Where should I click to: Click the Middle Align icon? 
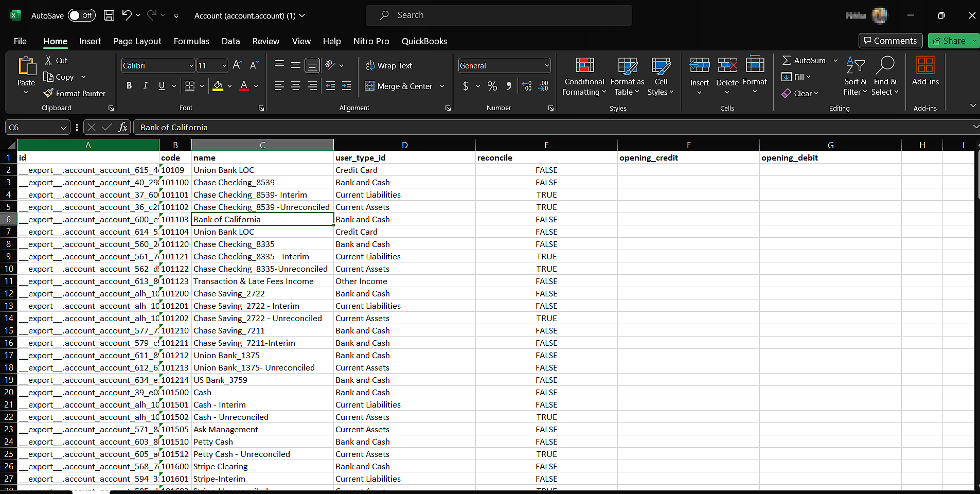pos(296,65)
